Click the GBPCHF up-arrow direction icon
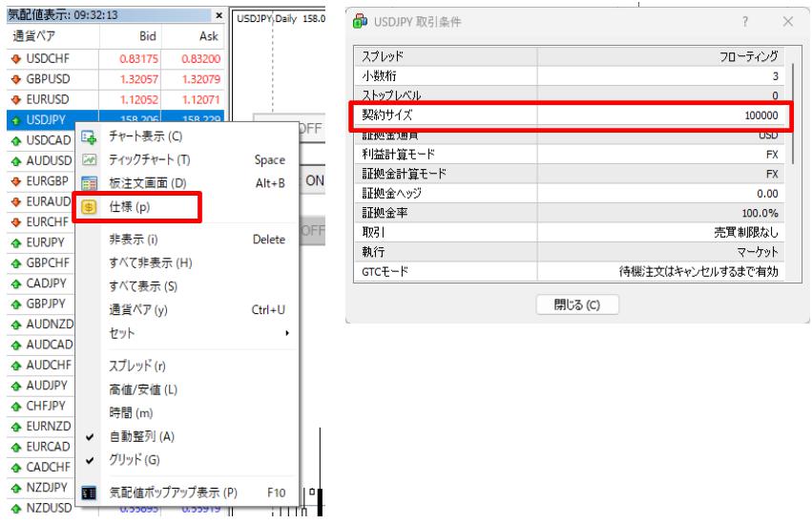This screenshot has height=524, width=812. coord(16,263)
